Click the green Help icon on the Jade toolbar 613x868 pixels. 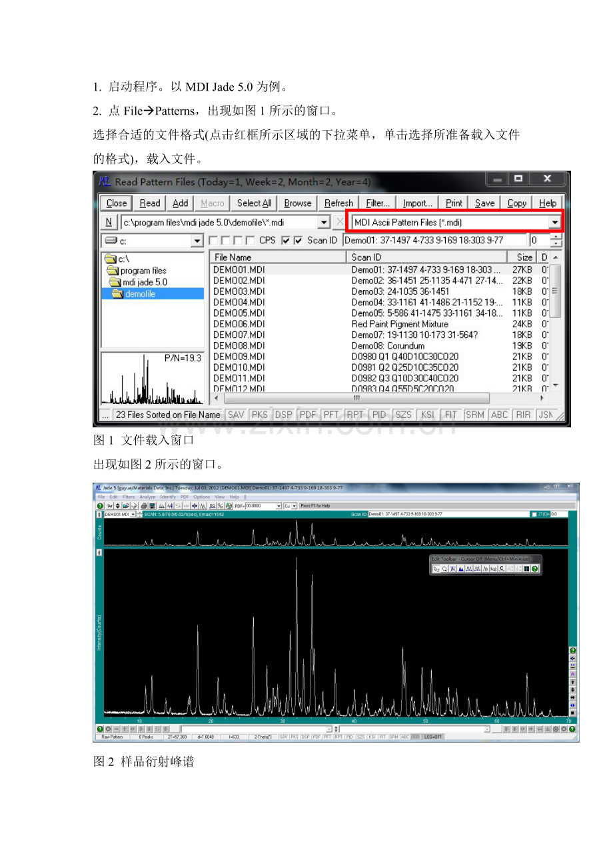(100, 505)
